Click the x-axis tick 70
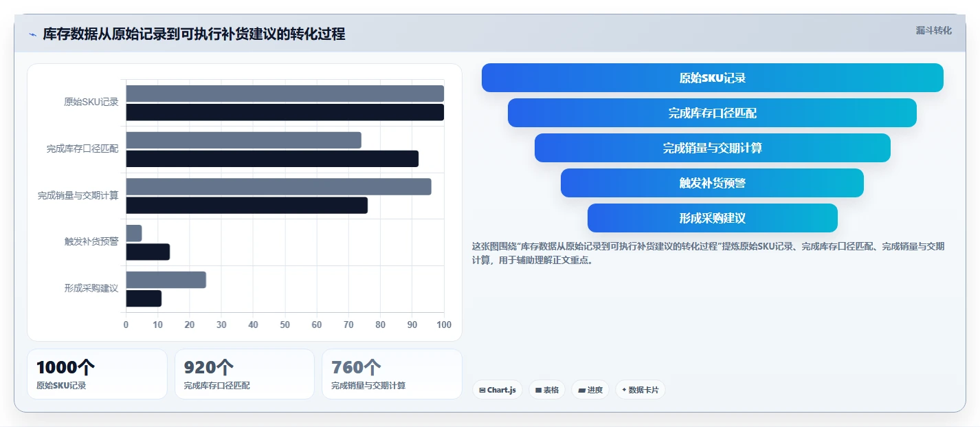 (348, 325)
